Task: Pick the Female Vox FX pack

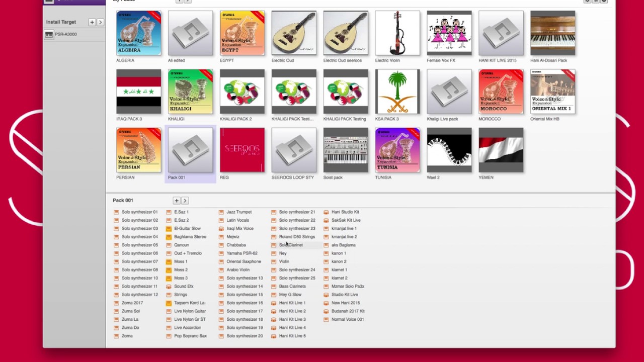Action: coord(449,33)
